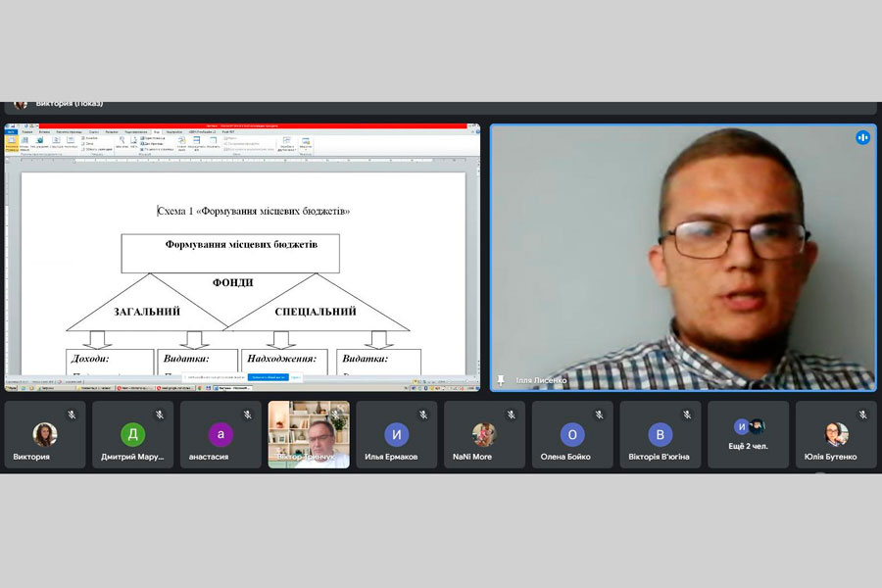Click muted mic icon on NaNi More tile
This screenshot has width=882, height=588.
512,415
